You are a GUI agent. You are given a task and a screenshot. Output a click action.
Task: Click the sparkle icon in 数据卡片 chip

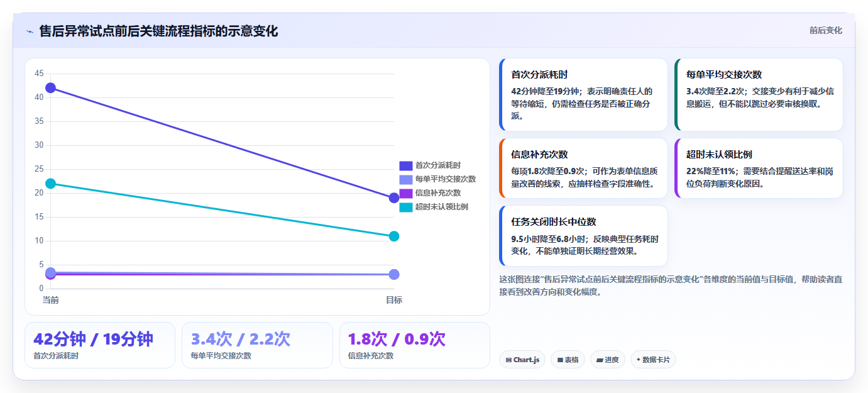[x=639, y=360]
